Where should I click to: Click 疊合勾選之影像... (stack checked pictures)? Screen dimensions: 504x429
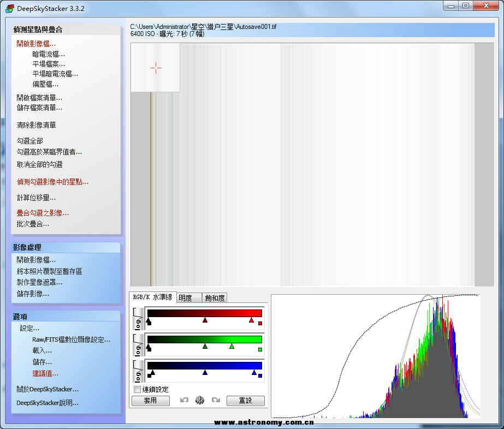tap(43, 213)
